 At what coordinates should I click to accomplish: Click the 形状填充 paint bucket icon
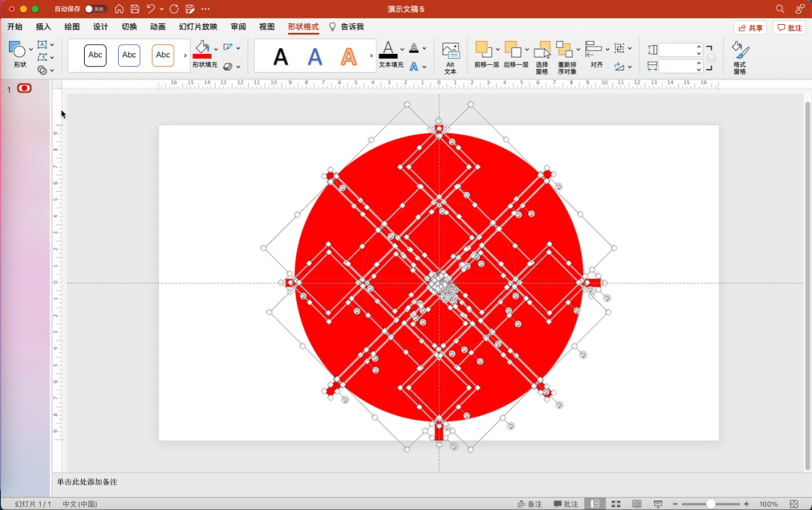(x=202, y=50)
